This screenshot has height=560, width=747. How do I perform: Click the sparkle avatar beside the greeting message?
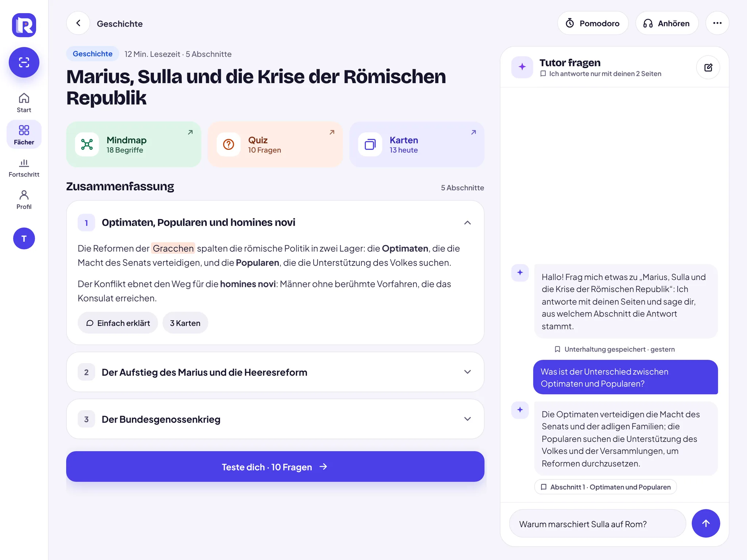click(520, 273)
